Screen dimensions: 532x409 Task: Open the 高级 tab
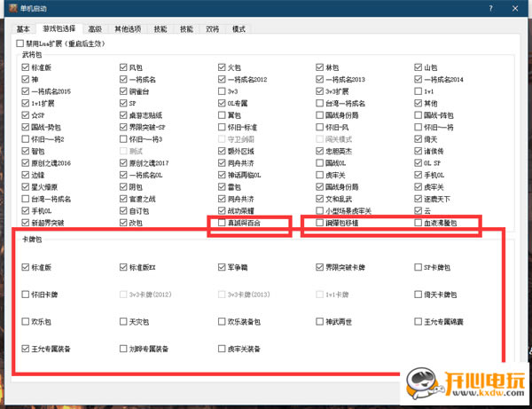pos(94,29)
